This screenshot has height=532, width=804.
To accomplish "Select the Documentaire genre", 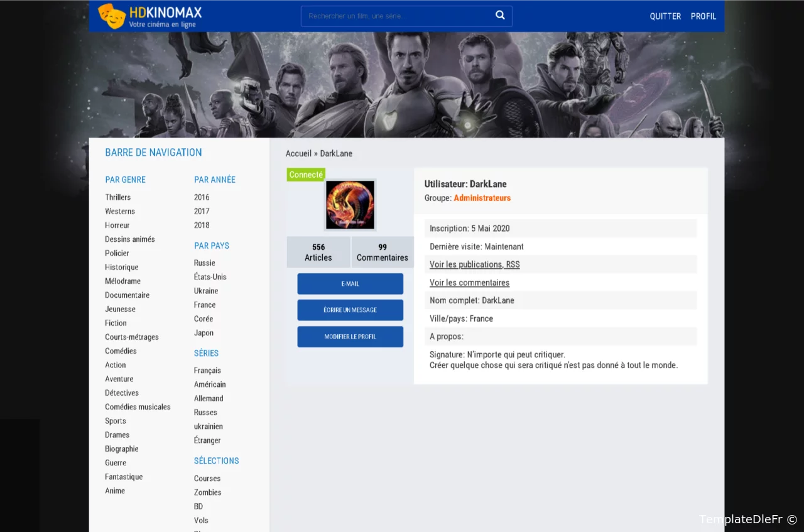I will [127, 295].
